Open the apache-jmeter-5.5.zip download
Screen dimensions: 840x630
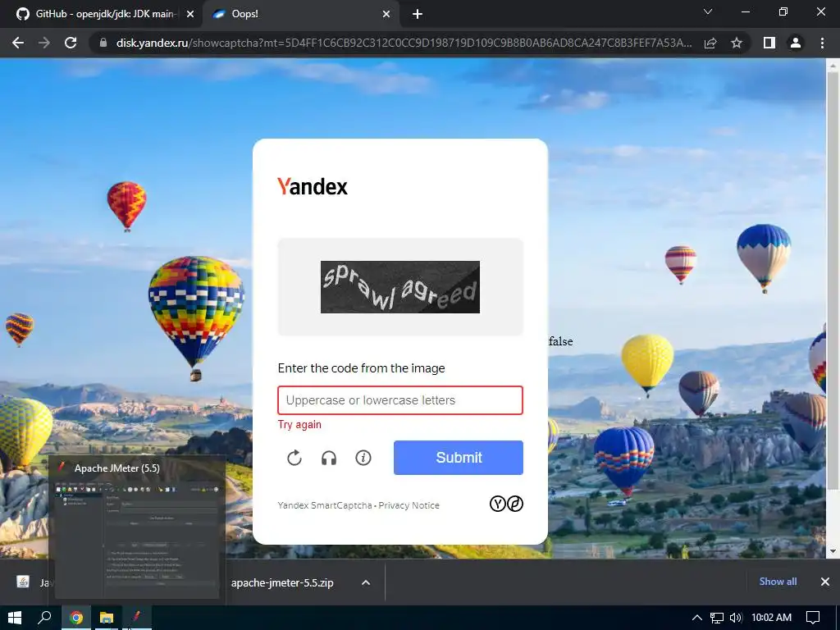tap(282, 582)
